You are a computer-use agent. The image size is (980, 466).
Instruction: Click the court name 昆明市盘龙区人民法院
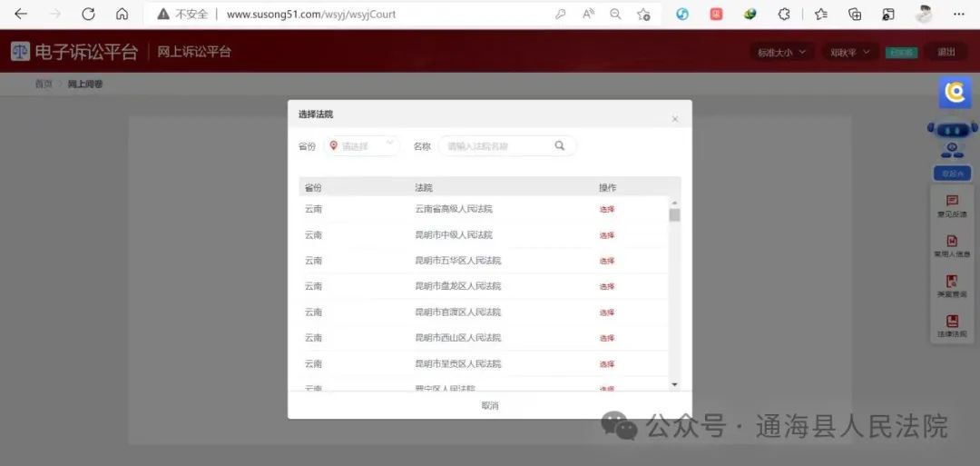458,286
